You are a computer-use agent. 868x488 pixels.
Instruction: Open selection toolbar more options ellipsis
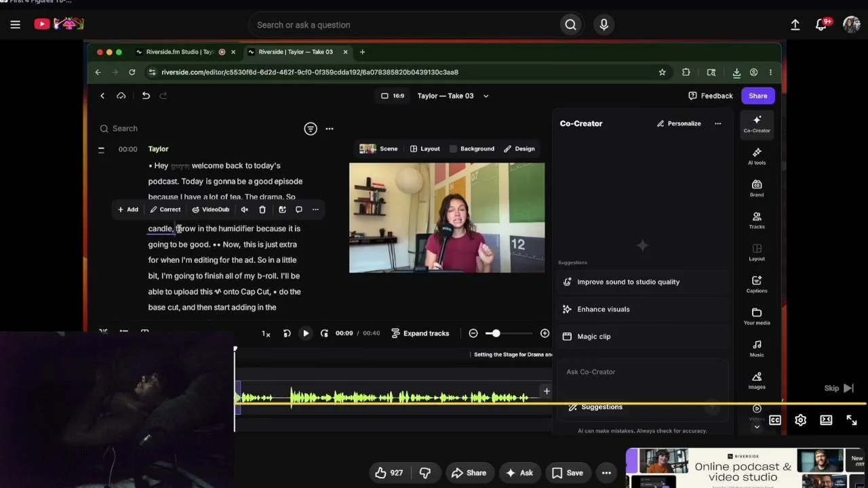315,209
